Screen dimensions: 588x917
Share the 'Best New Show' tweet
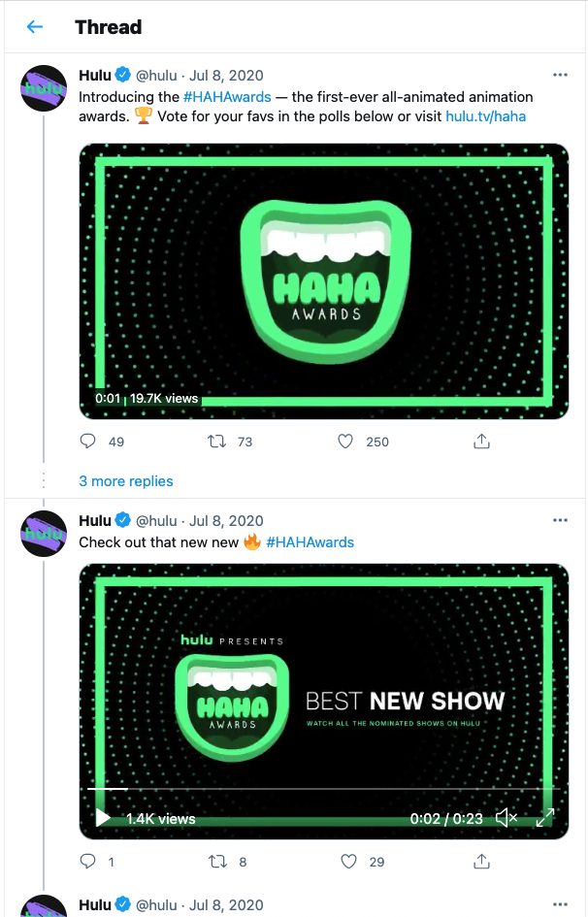tap(480, 862)
